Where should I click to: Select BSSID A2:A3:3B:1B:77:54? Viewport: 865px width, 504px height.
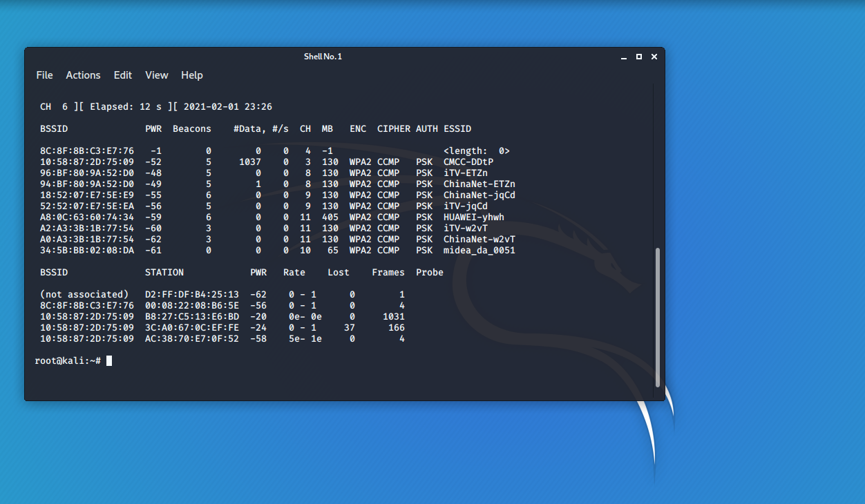click(87, 229)
